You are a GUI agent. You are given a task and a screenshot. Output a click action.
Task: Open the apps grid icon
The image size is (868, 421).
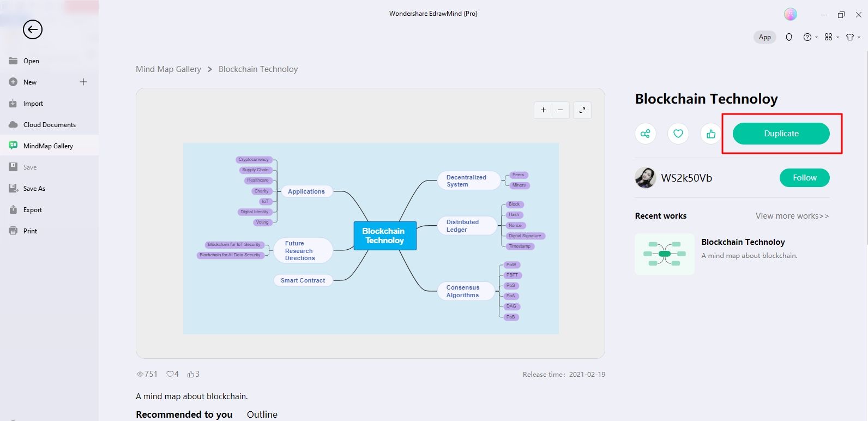[829, 37]
